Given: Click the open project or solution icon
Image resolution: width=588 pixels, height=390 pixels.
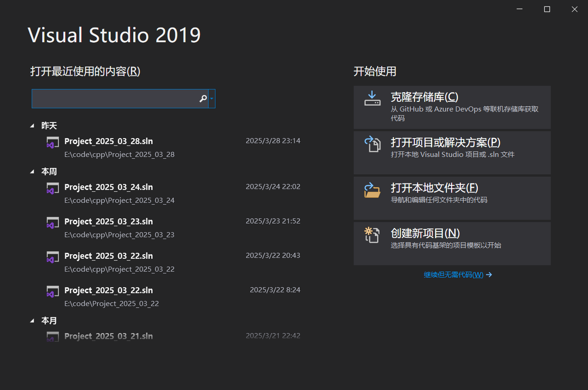Looking at the screenshot, I should [373, 144].
